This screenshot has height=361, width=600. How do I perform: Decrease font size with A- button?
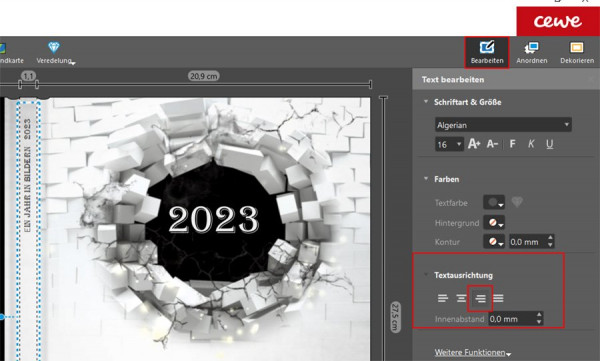[x=492, y=144]
